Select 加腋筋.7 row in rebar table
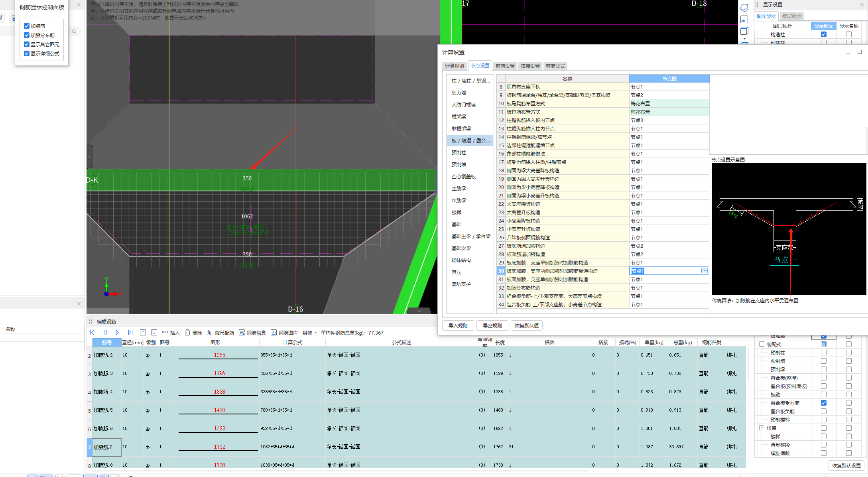The width and height of the screenshot is (868, 477). click(x=417, y=447)
